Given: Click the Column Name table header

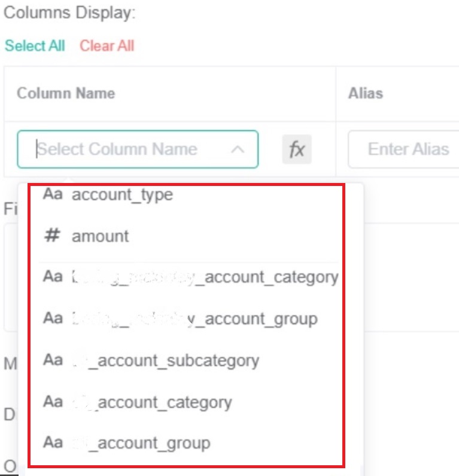Looking at the screenshot, I should pyautogui.click(x=66, y=93).
